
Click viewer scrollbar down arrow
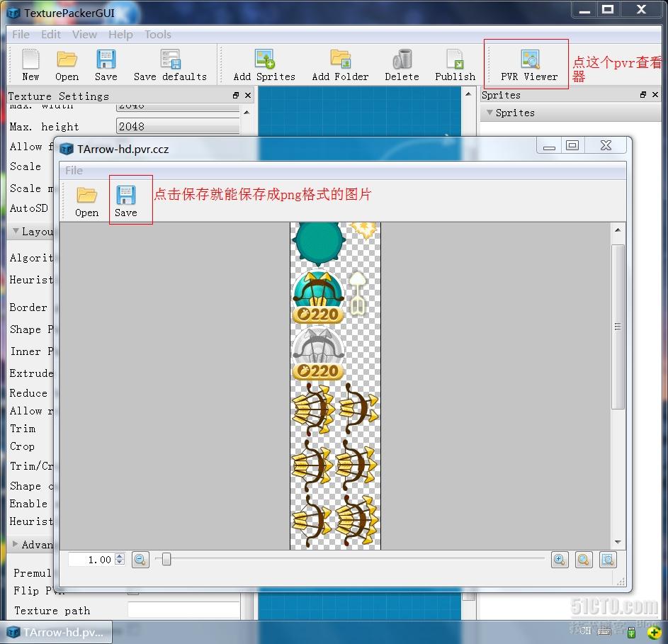coord(618,542)
